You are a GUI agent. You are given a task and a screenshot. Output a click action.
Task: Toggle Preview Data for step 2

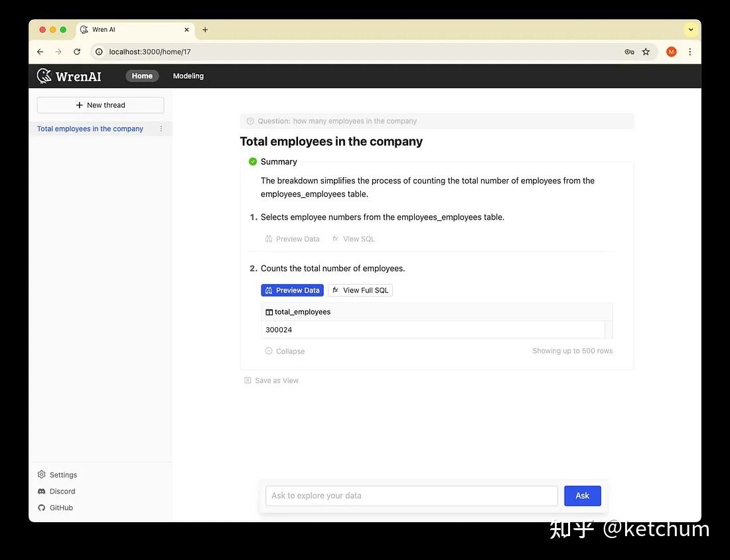[292, 290]
